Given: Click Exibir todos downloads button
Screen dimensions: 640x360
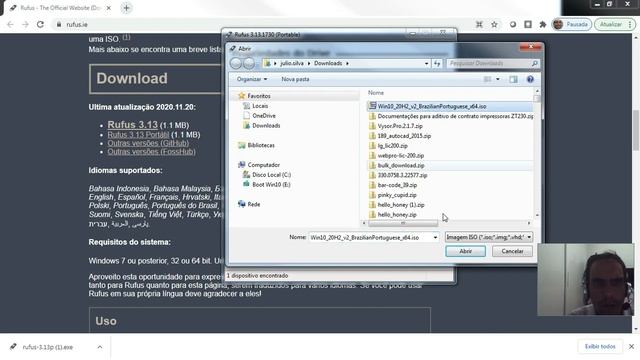Looking at the screenshot, I should click(x=600, y=347).
